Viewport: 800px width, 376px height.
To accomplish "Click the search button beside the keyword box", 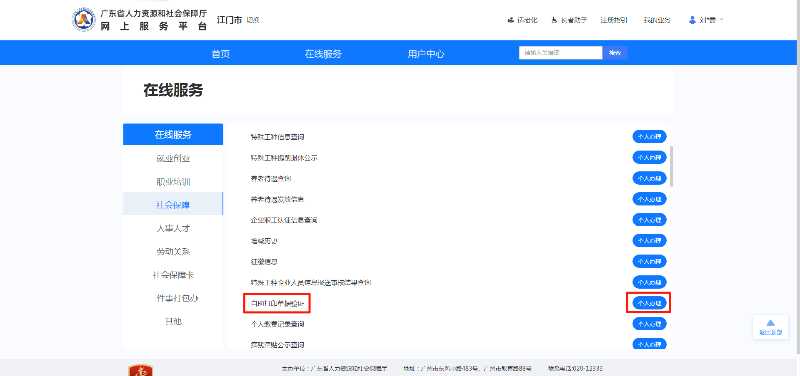I will point(615,53).
